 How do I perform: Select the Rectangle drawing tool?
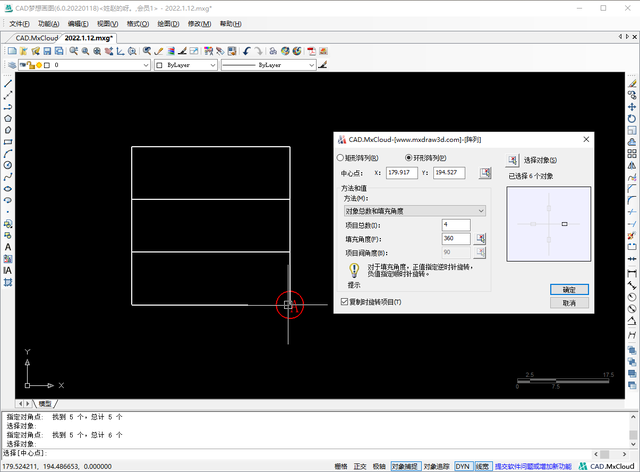click(8, 142)
